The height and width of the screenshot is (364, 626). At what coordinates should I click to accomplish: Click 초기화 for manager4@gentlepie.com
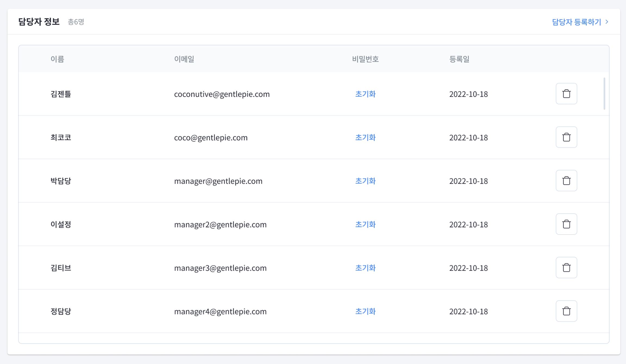tap(365, 311)
